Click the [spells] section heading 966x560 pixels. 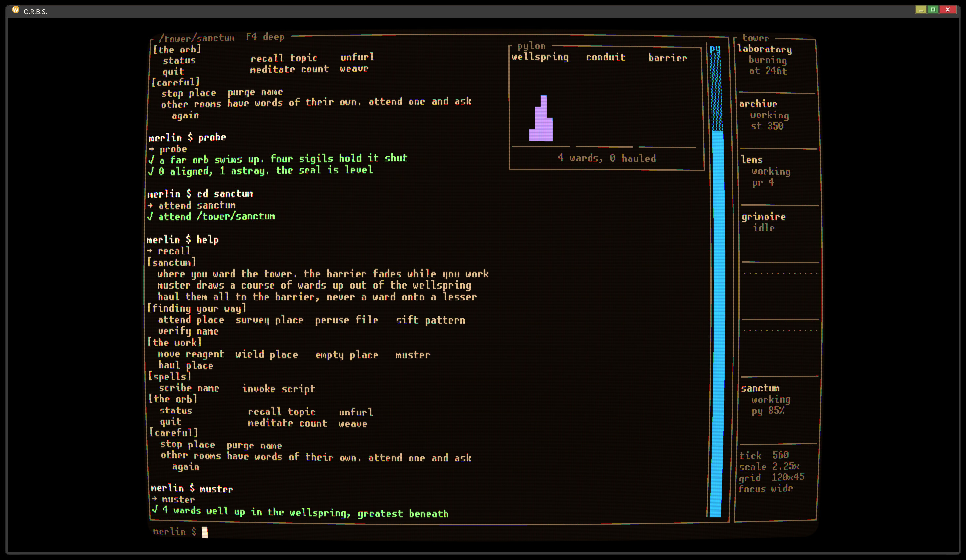tap(169, 377)
